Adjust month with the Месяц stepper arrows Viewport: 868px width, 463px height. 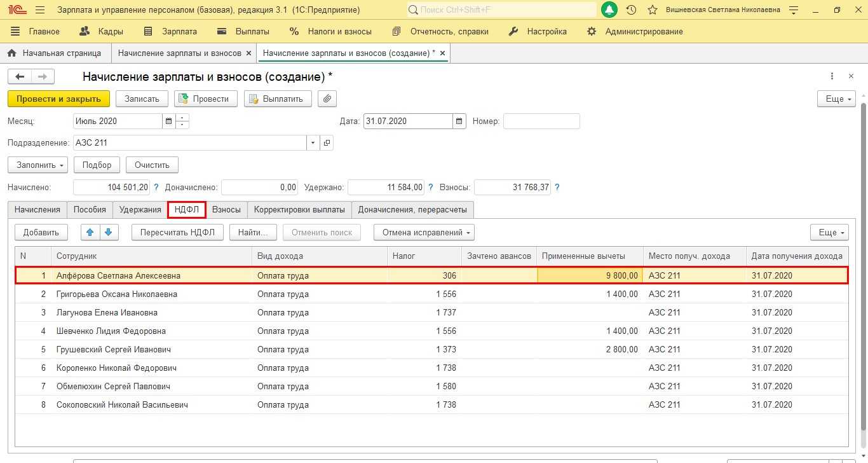(182, 121)
